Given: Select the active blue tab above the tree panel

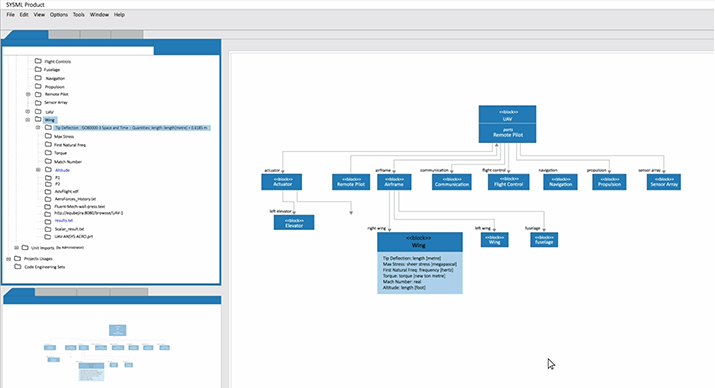Looking at the screenshot, I should click(x=26, y=35).
